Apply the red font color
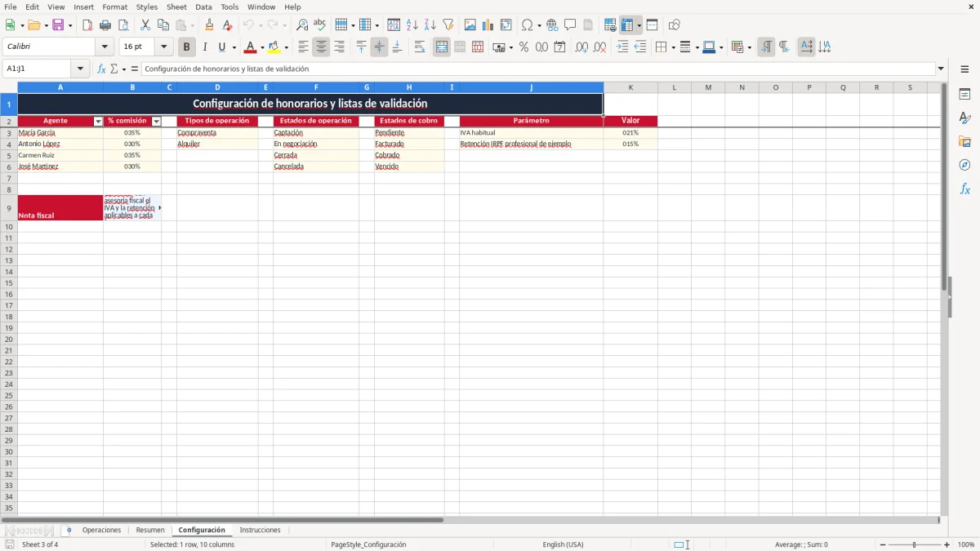The height and width of the screenshot is (551, 980). click(x=251, y=47)
